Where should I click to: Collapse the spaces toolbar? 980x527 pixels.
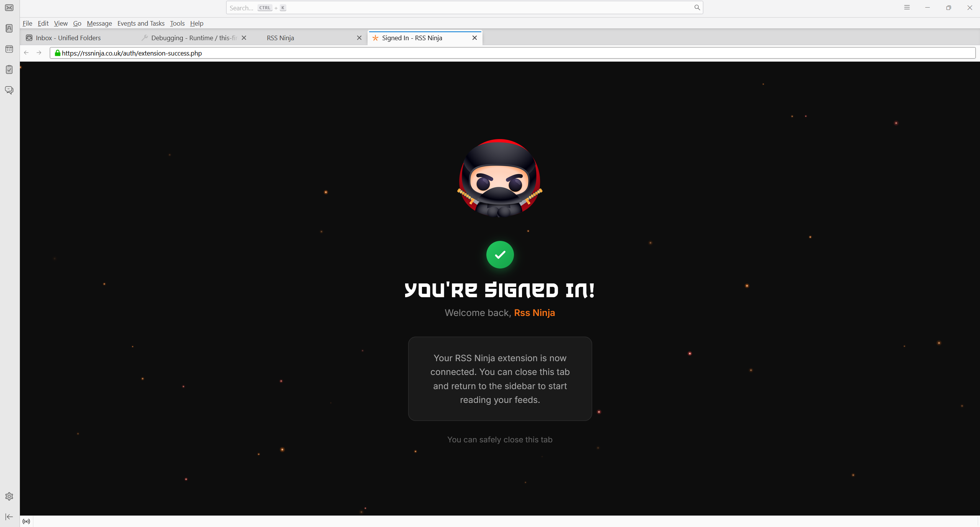click(x=9, y=516)
